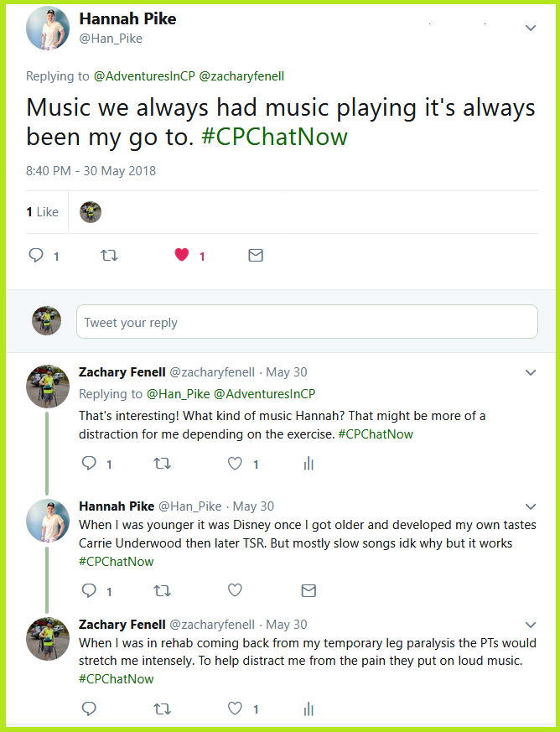The image size is (560, 732).
Task: Retweet Hannah Pike's main tweet
Action: click(x=109, y=256)
